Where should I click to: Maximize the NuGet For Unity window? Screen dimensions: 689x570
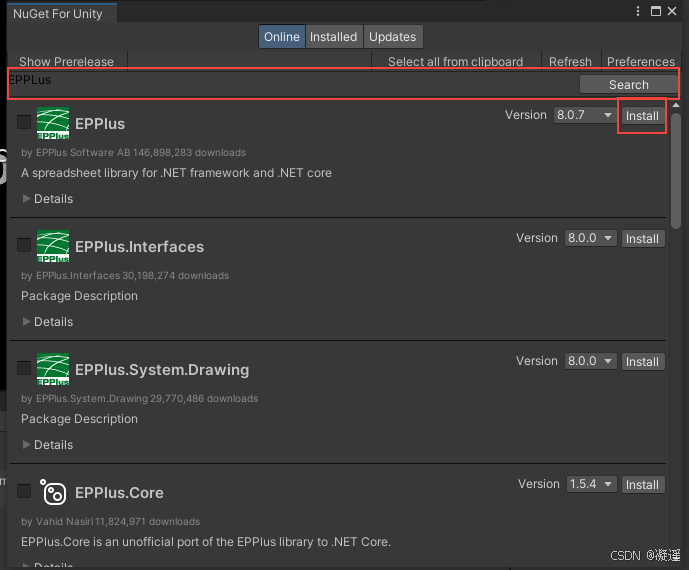point(656,11)
